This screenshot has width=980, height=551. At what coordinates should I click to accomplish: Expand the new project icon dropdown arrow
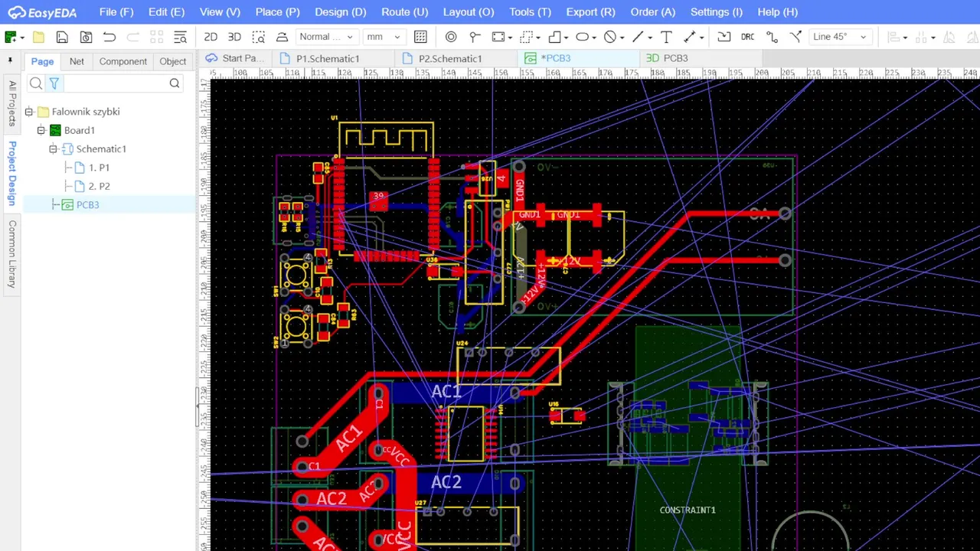coord(22,37)
